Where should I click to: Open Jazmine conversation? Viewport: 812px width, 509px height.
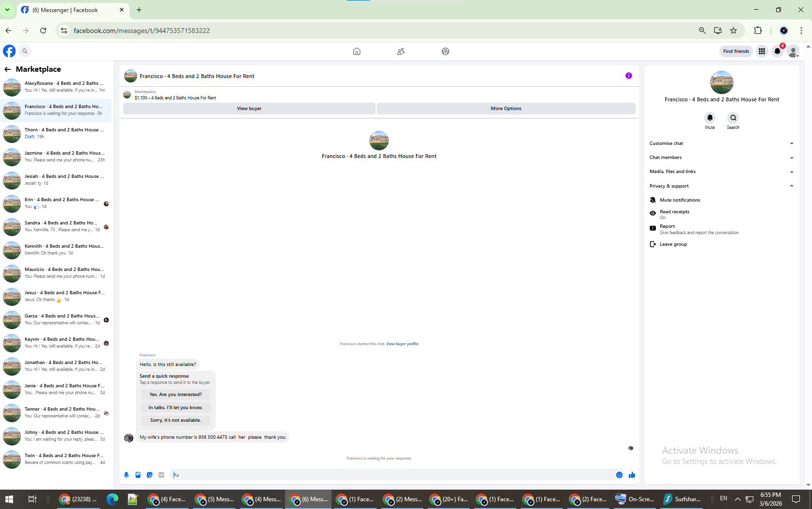(57, 157)
